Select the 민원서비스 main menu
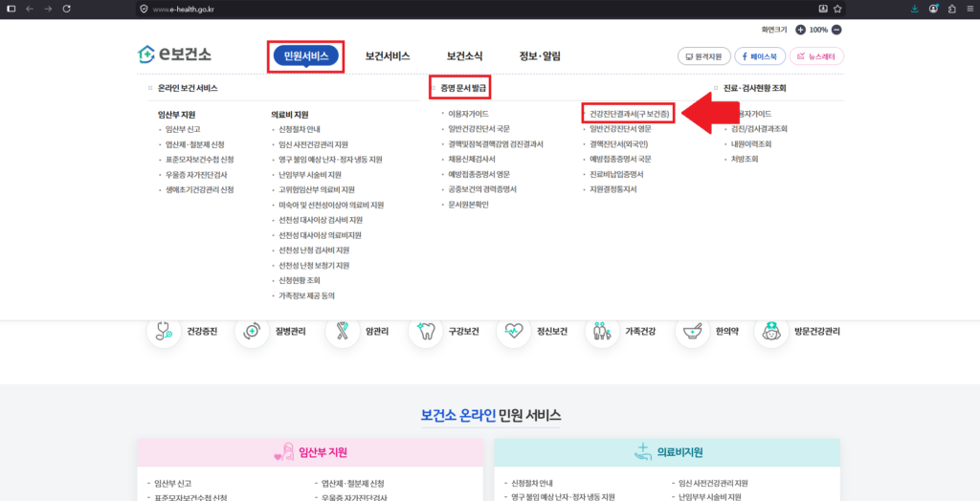This screenshot has width=980, height=501. tap(306, 56)
